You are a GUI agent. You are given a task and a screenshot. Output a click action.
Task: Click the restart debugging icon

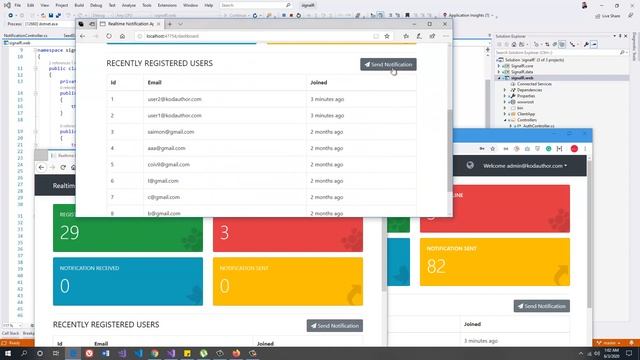click(299, 16)
